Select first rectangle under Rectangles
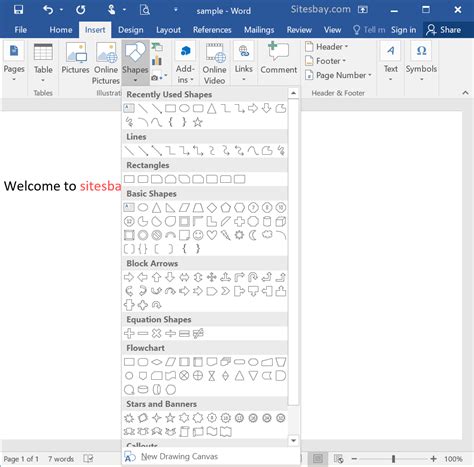The image size is (474, 467). pos(129,179)
